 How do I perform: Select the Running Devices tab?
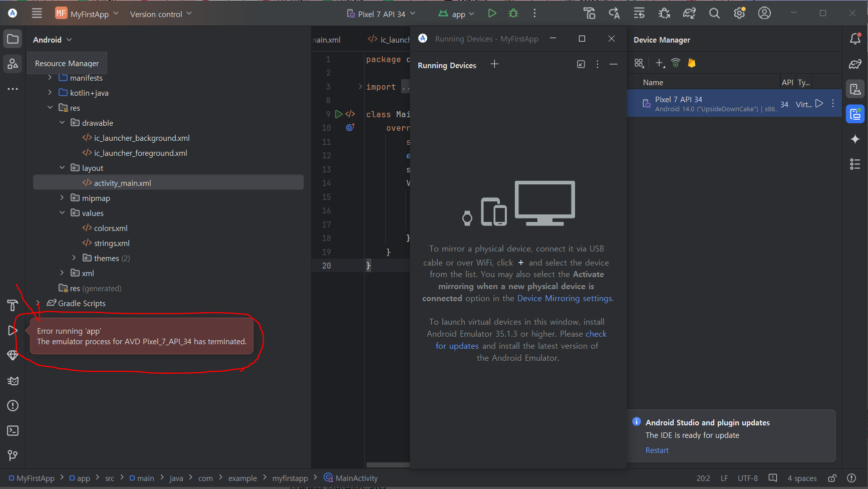point(447,65)
